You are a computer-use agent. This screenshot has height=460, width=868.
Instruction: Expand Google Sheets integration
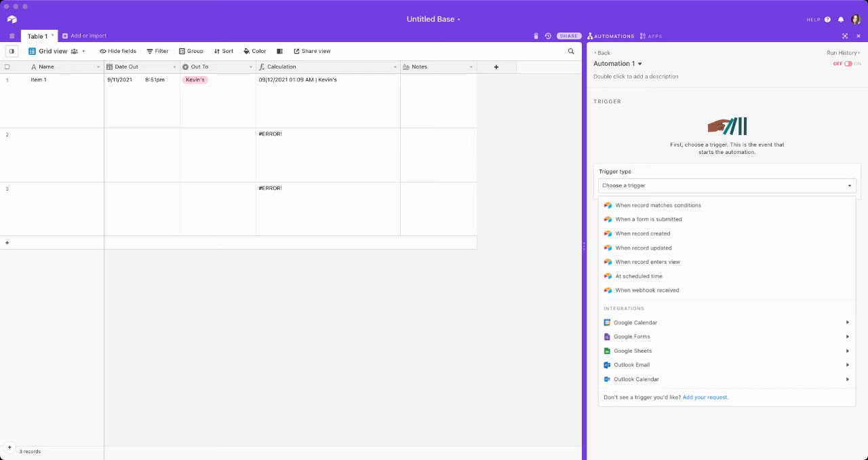[726, 351]
